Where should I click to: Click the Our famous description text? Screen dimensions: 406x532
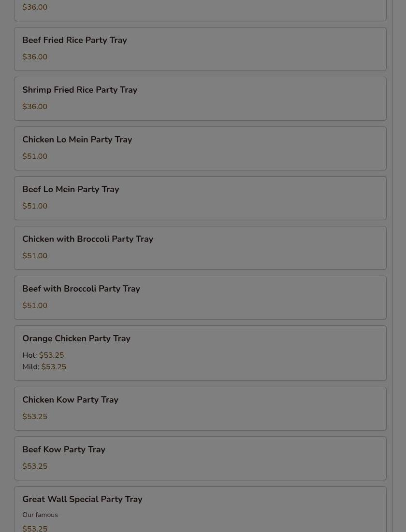pyautogui.click(x=40, y=515)
